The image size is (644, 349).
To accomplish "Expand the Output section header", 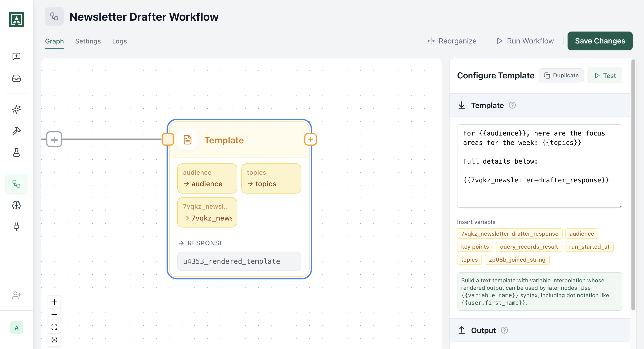I will (x=483, y=330).
